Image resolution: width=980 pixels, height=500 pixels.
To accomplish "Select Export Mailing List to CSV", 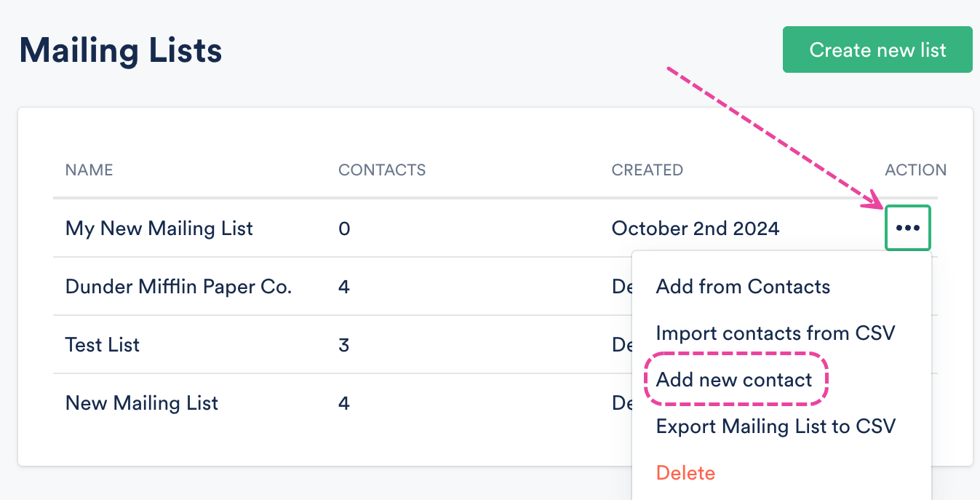I will 775,426.
